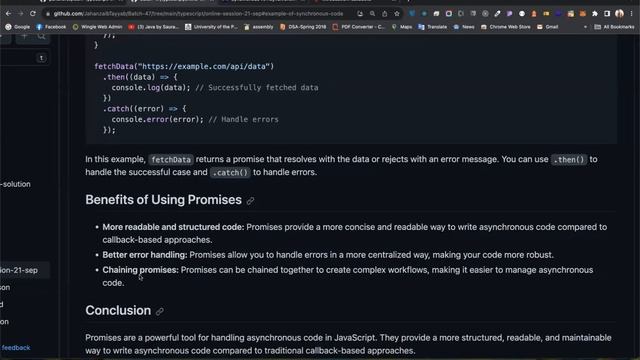Image resolution: width=640 pixels, height=360 pixels.
Task: Click 'Promises are a powerful tool' paragraph
Action: tap(348, 344)
